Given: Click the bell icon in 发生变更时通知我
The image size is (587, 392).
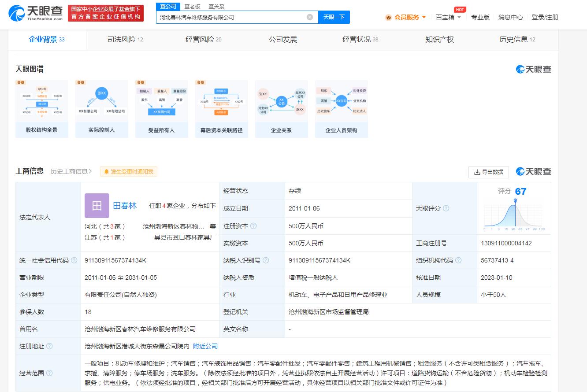Looking at the screenshot, I should click(x=106, y=172).
